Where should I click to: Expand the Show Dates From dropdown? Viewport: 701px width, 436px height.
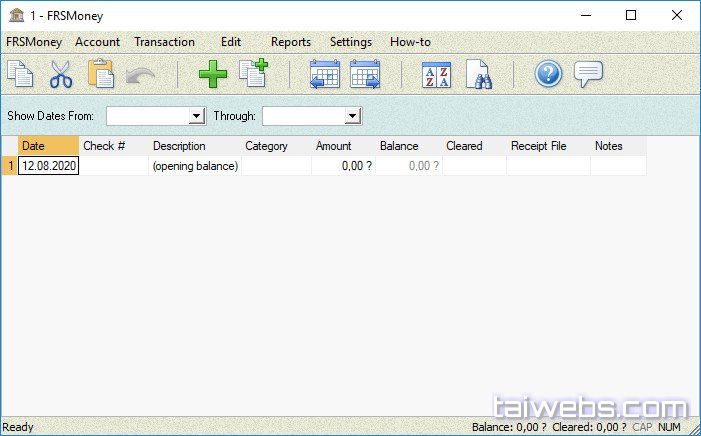click(196, 116)
